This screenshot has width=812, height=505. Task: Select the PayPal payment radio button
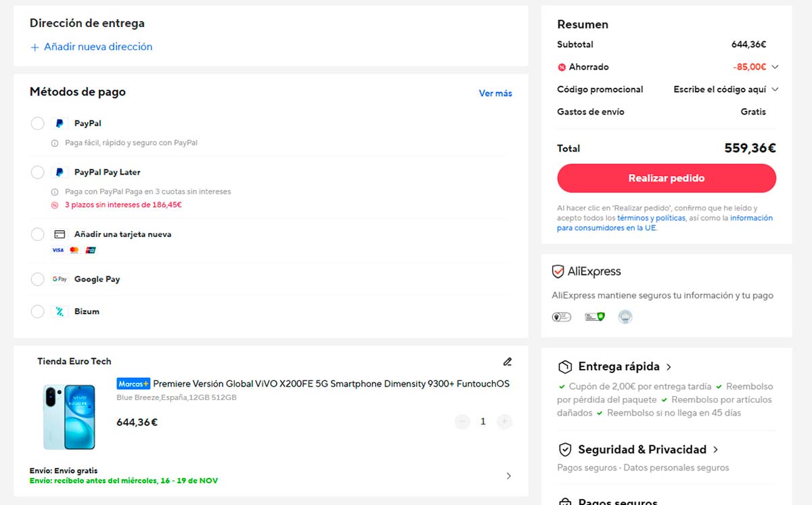point(38,123)
